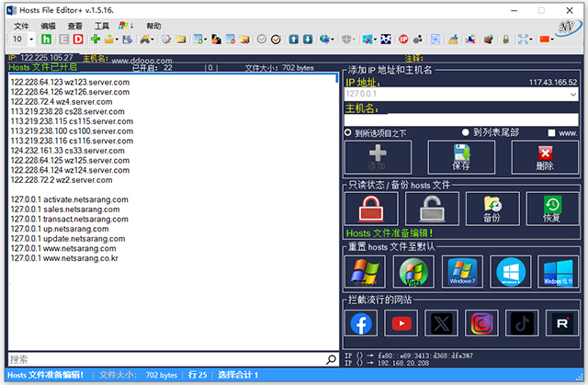Select the '到所选项目之下' radio option
588x385 pixels.
coord(348,132)
